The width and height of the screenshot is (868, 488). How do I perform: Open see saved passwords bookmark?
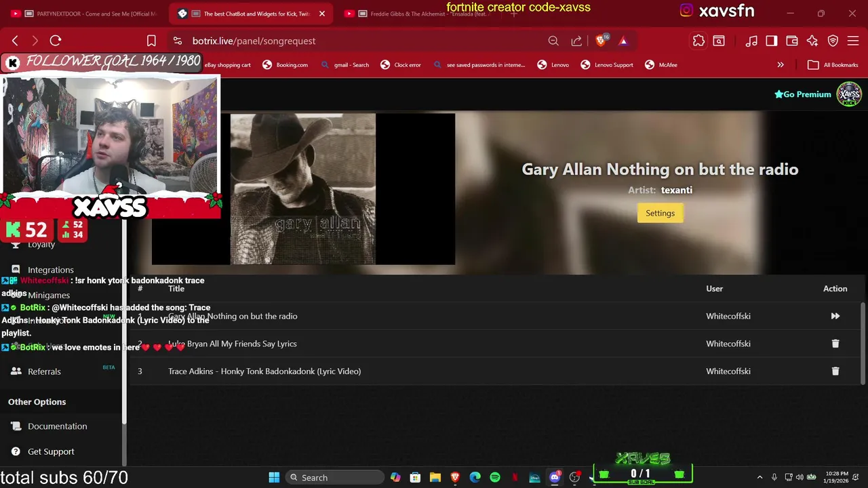coord(479,65)
